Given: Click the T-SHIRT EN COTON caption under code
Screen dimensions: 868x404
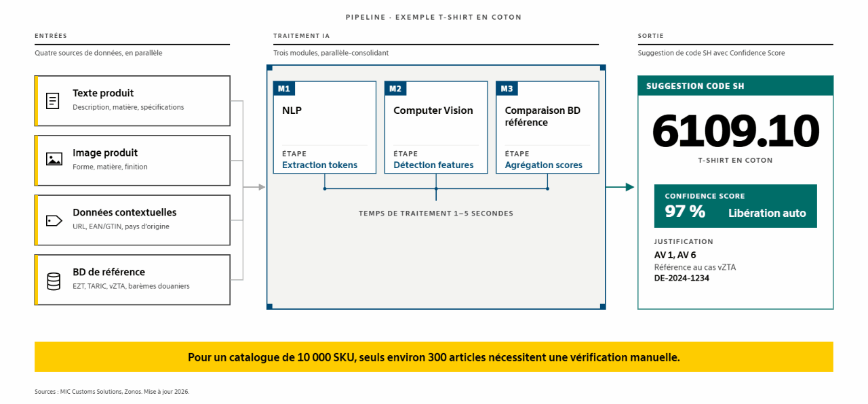Looking at the screenshot, I should [x=735, y=161].
